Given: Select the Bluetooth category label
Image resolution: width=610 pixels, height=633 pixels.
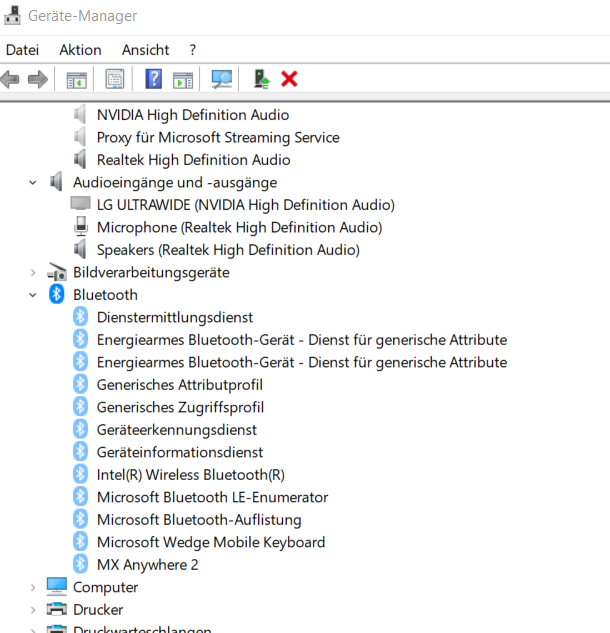Looking at the screenshot, I should pyautogui.click(x=105, y=295).
